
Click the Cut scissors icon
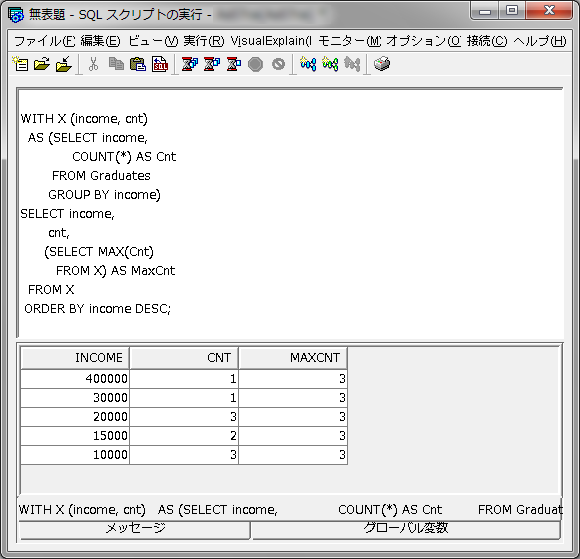tap(93, 64)
